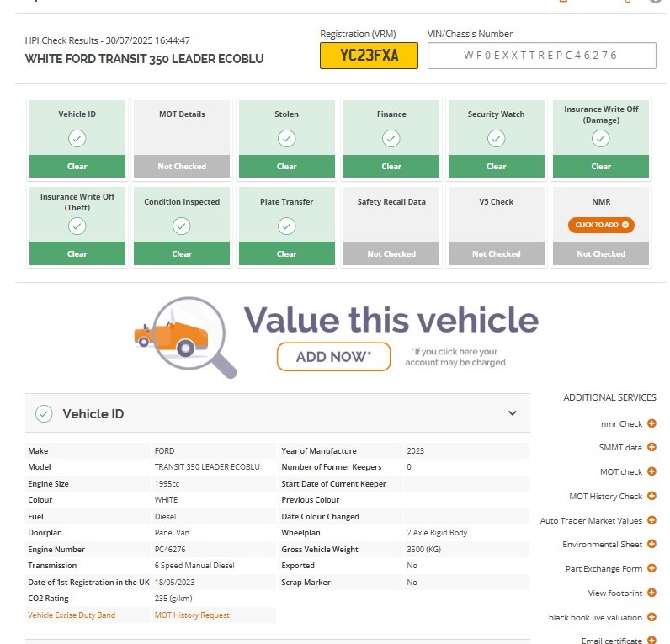The width and height of the screenshot is (670, 644).
Task: Click the HPI Check Results timestamp text
Action: coord(107,40)
